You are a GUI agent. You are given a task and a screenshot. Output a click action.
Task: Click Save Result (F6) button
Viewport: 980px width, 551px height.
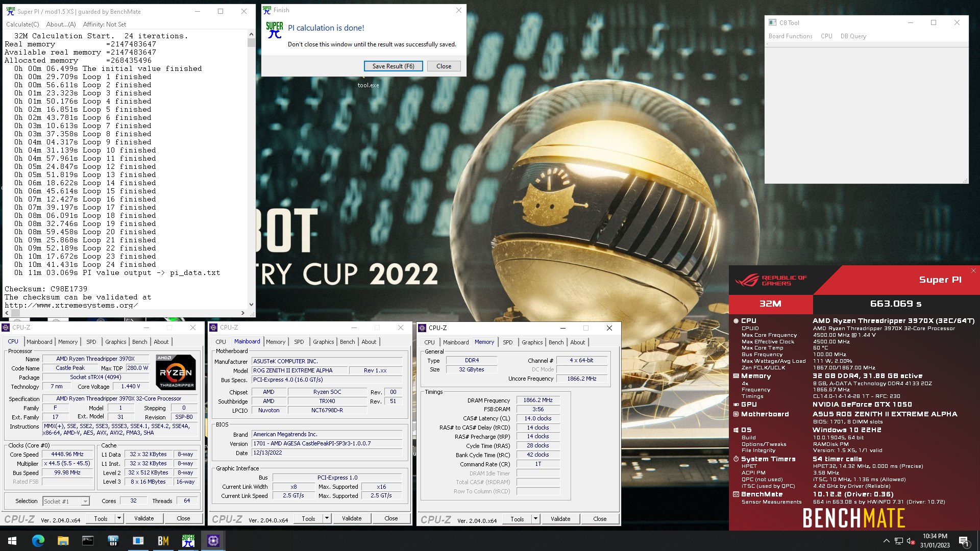[393, 66]
